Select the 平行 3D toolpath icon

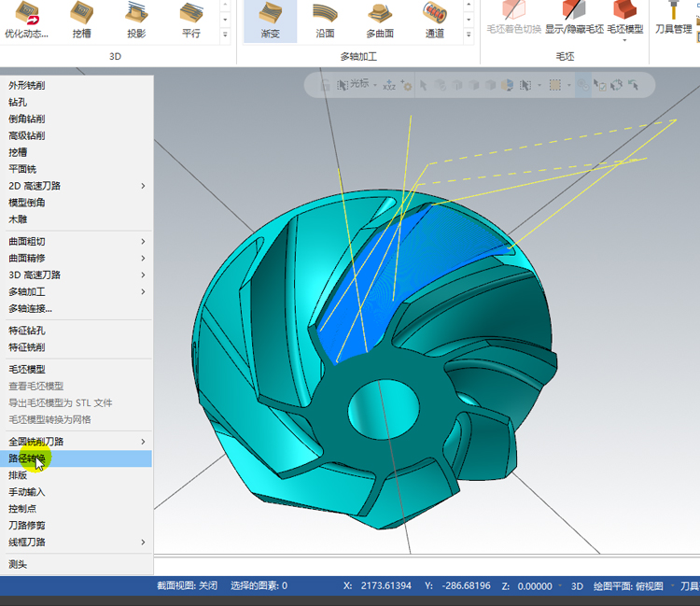click(191, 21)
